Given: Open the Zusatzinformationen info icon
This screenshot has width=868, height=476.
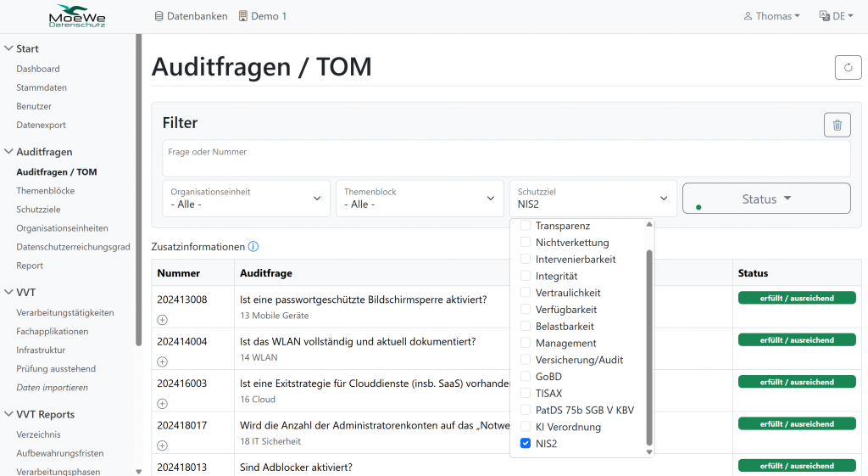Looking at the screenshot, I should pos(253,247).
